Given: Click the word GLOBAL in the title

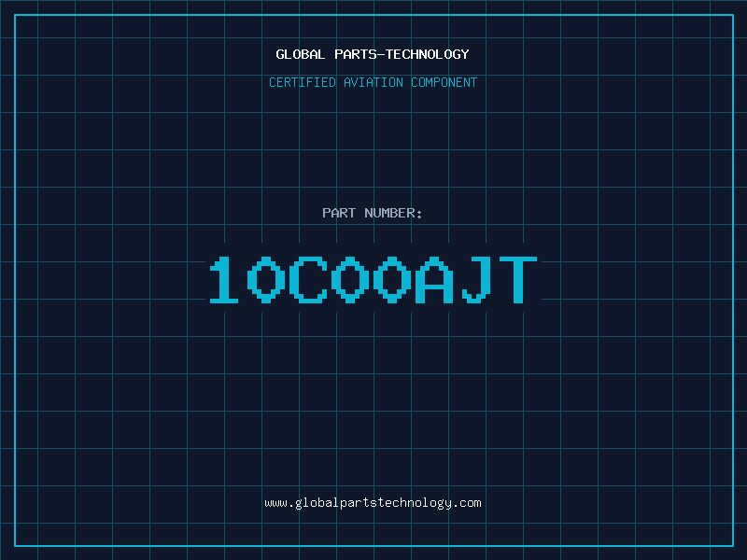Looking at the screenshot, I should pos(301,54).
